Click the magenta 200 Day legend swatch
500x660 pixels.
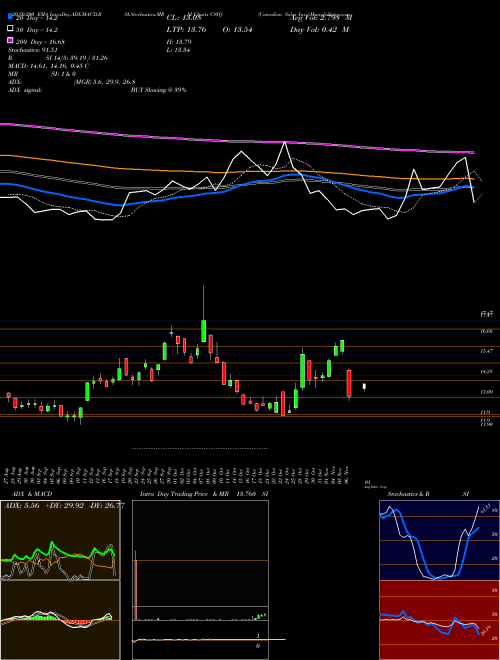point(10,41)
